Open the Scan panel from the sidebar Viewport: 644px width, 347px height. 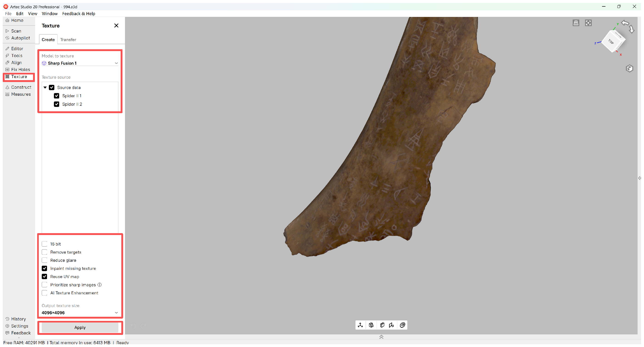14,31
